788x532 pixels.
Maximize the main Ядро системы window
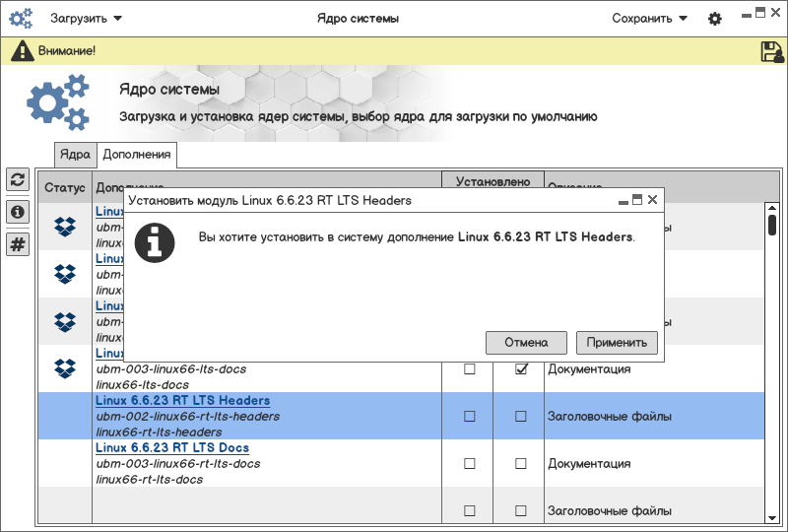pyautogui.click(x=760, y=13)
